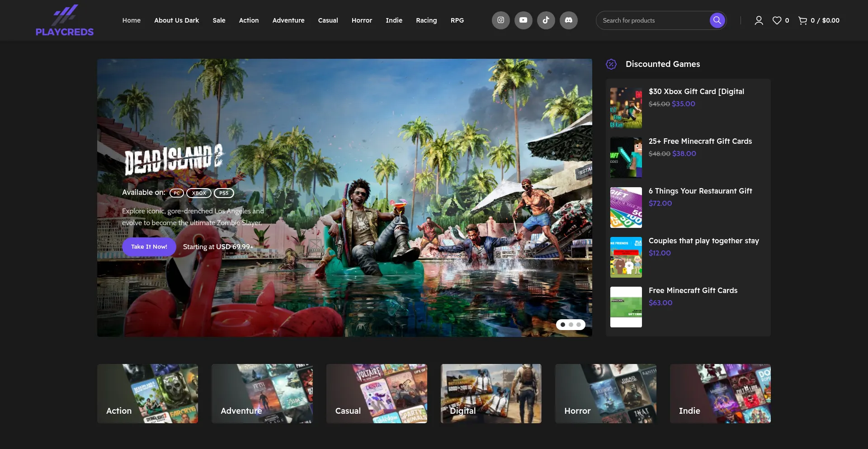Jump to the second carousel slide dot
The width and height of the screenshot is (868, 449).
point(571,325)
